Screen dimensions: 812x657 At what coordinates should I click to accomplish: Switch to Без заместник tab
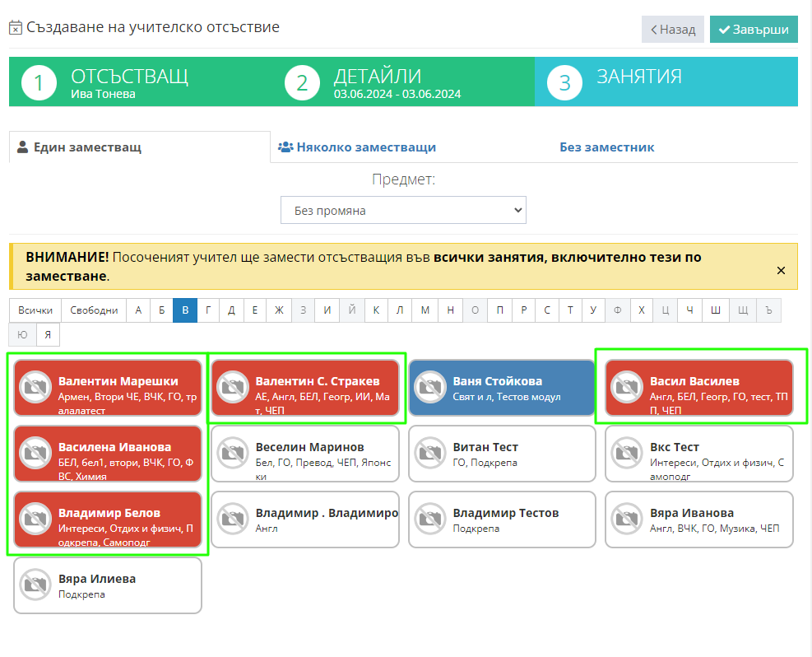pyautogui.click(x=606, y=147)
